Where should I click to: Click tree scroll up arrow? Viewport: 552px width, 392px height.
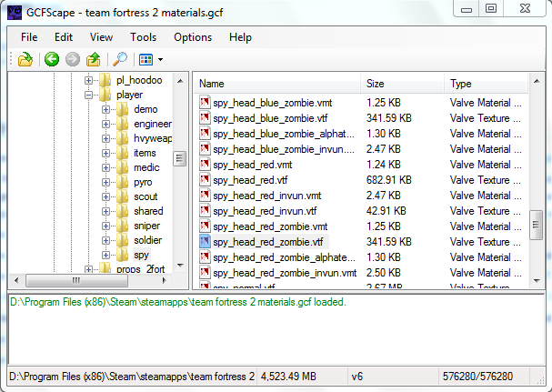click(180, 81)
